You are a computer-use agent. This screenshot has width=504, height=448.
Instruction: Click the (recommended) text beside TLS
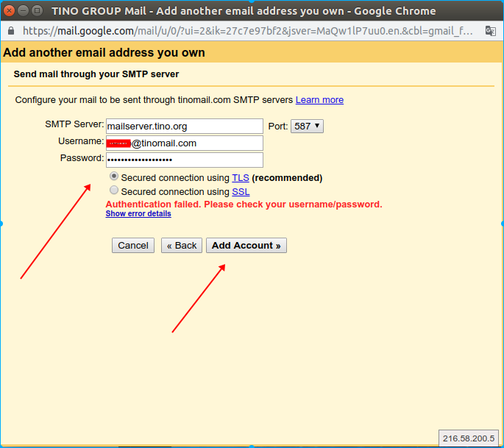(x=287, y=178)
